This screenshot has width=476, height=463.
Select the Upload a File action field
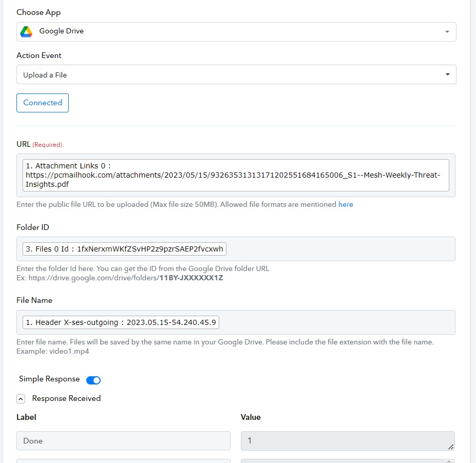(236, 74)
